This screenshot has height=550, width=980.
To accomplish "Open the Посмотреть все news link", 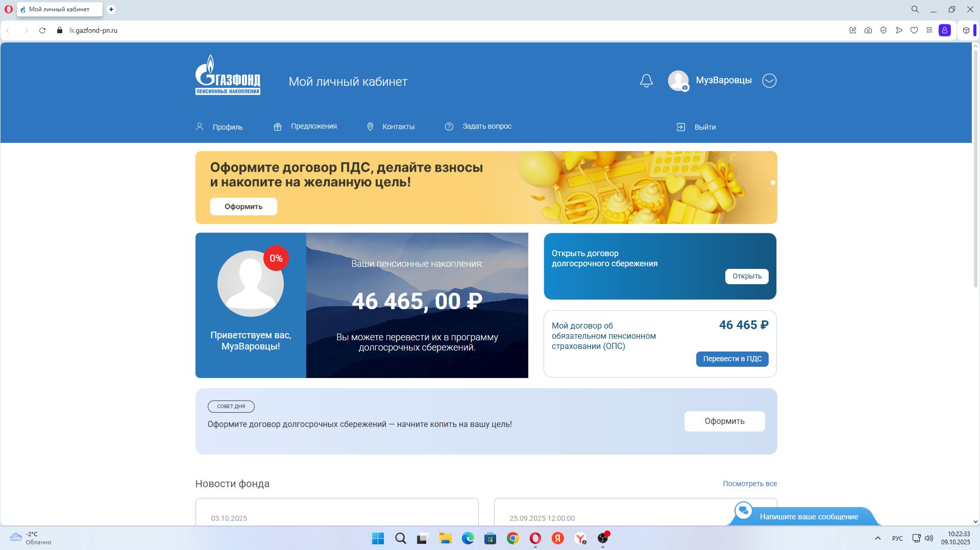I will click(750, 484).
